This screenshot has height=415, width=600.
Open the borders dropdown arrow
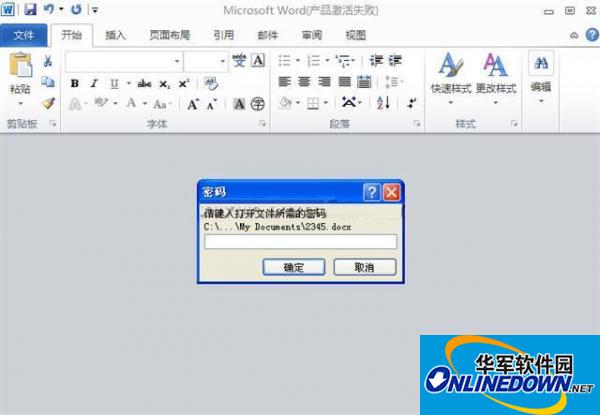click(326, 103)
